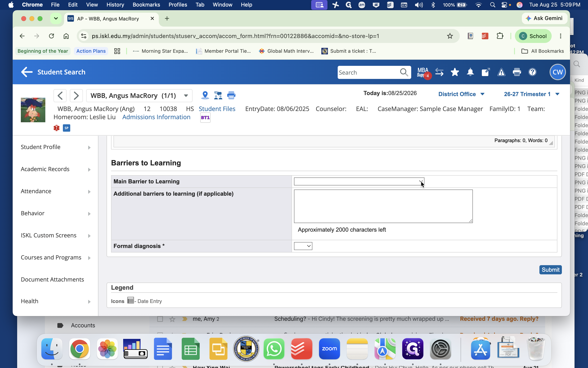588x368 pixels.
Task: Open Chrome tab search chevron
Action: coord(56,18)
